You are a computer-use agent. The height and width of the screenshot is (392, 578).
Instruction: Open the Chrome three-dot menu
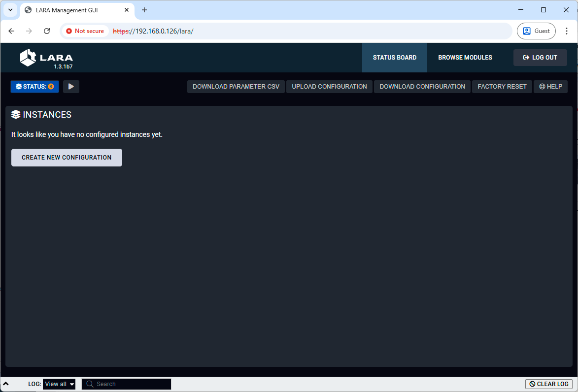click(x=567, y=31)
